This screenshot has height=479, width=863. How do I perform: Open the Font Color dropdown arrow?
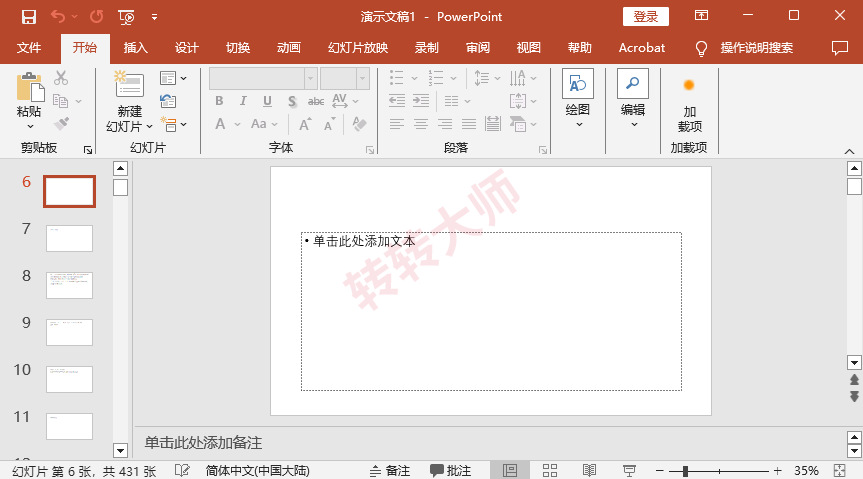(x=237, y=124)
